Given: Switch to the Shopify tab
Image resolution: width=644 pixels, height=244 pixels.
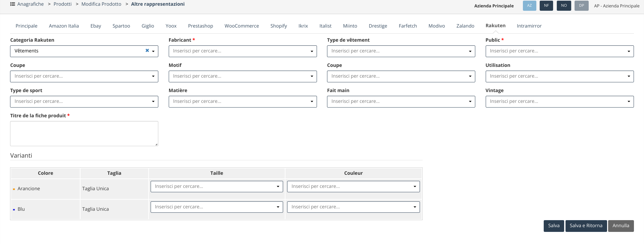Looking at the screenshot, I should 279,26.
